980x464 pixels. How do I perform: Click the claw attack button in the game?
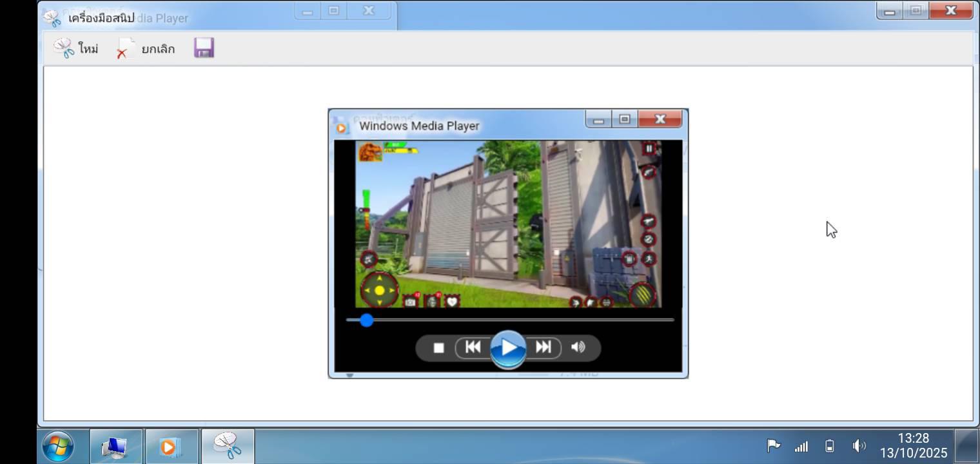click(643, 296)
